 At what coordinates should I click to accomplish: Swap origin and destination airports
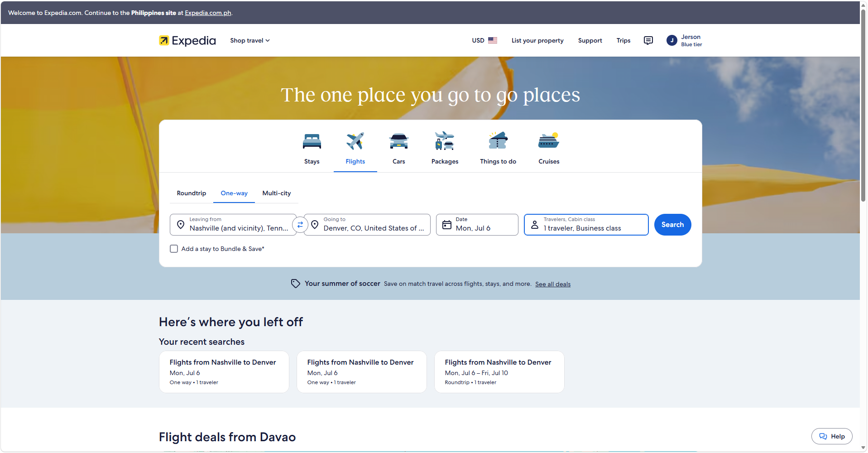pyautogui.click(x=300, y=225)
